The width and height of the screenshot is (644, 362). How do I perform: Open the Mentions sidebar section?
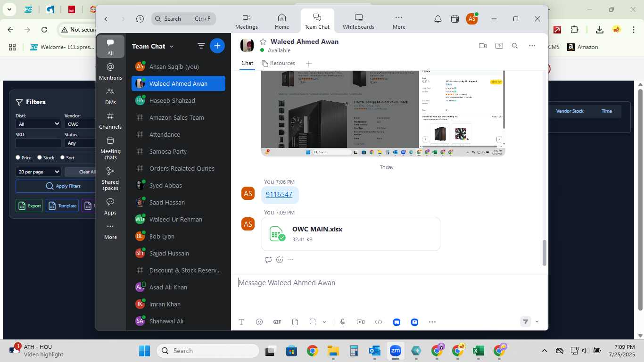(110, 71)
